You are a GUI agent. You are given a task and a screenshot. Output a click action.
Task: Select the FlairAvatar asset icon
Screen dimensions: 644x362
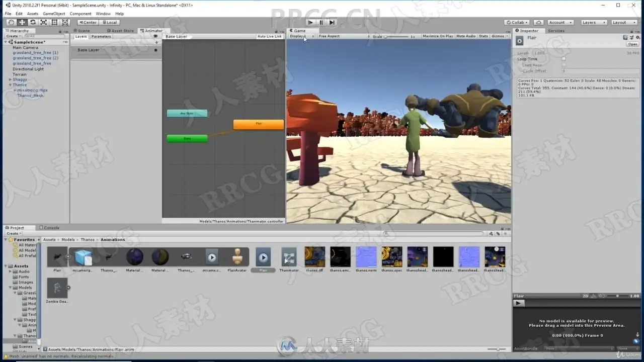pos(237,257)
